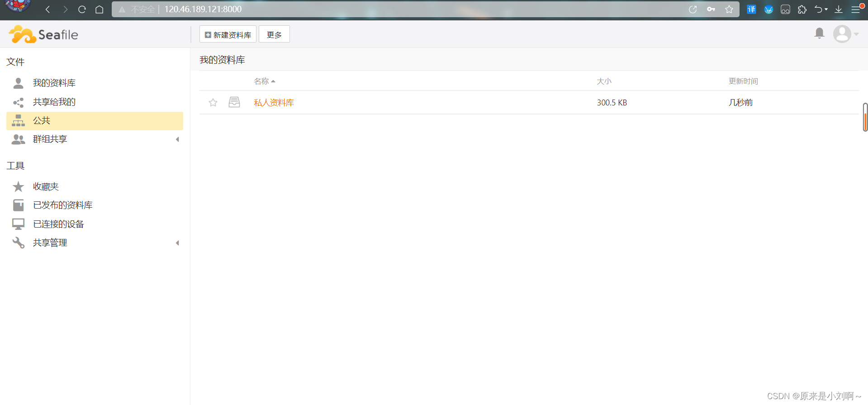868x405 pixels.
Task: Star the 私人资料库 library
Action: (213, 103)
